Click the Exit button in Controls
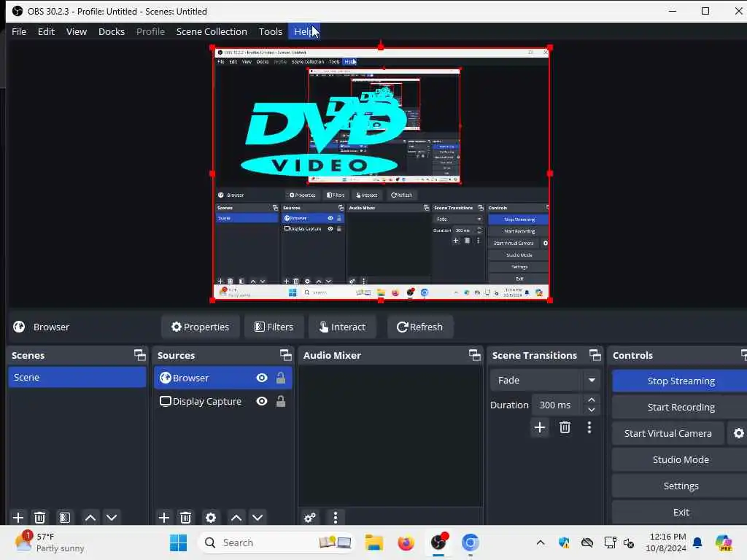 tap(681, 512)
